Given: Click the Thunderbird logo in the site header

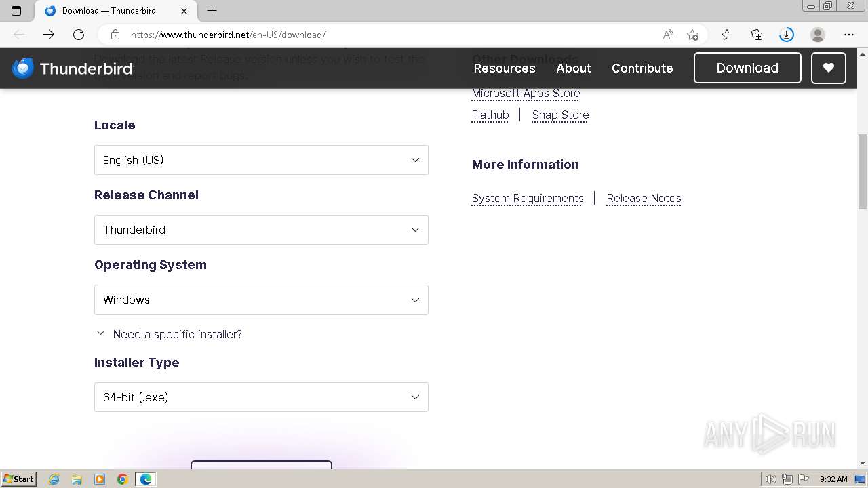Looking at the screenshot, I should 73,68.
